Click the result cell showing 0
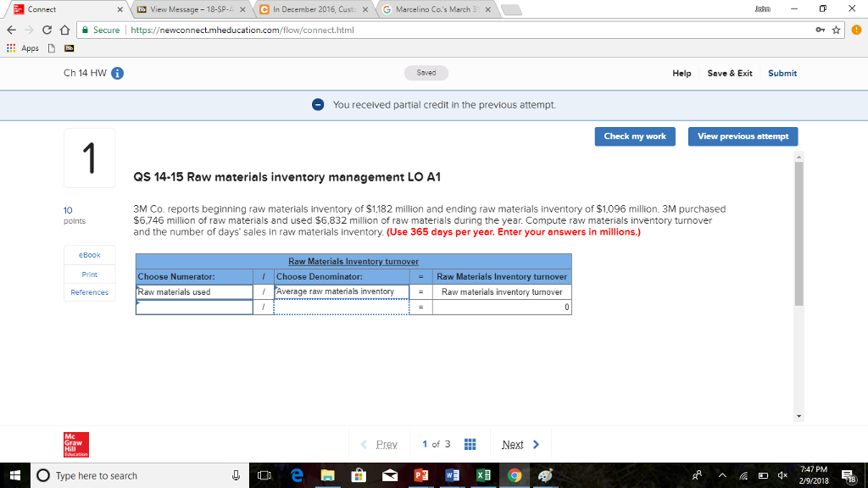The width and height of the screenshot is (868, 488). tap(502, 307)
